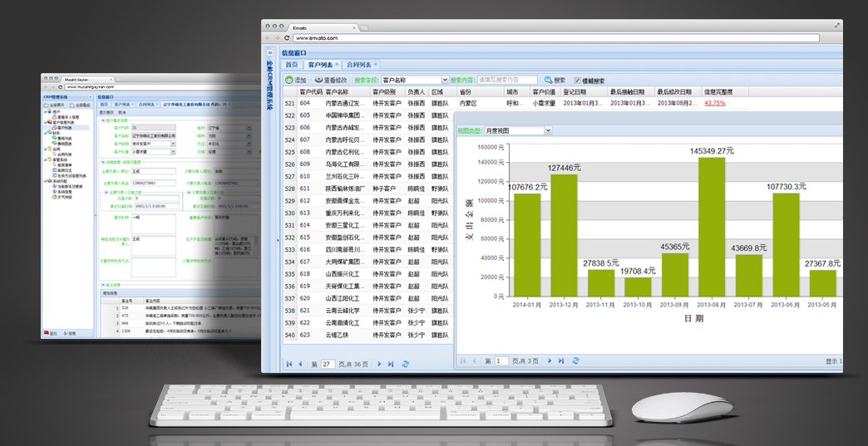Reload the page in the Mucahit Geyran window
The image size is (868, 446).
click(61, 86)
